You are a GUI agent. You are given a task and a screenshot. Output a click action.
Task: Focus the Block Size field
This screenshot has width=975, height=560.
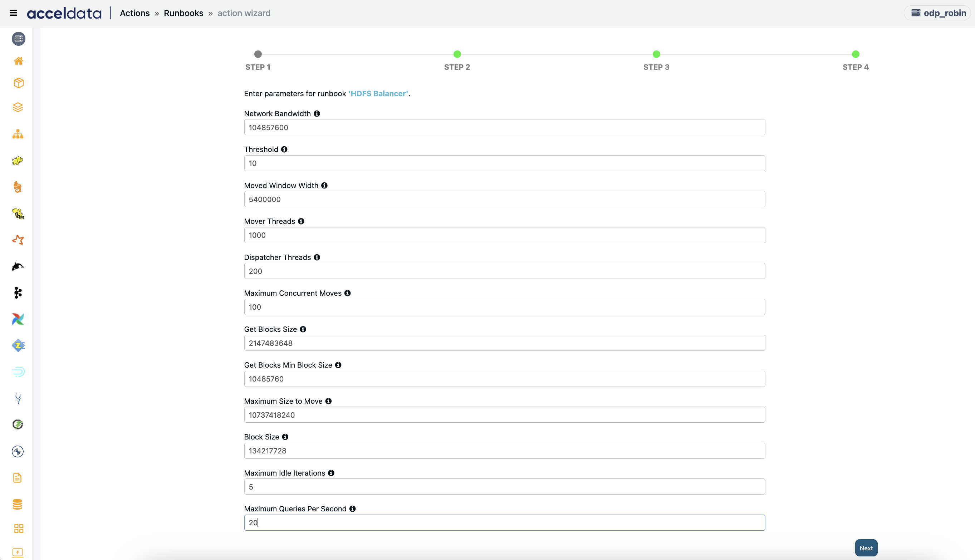pyautogui.click(x=505, y=451)
